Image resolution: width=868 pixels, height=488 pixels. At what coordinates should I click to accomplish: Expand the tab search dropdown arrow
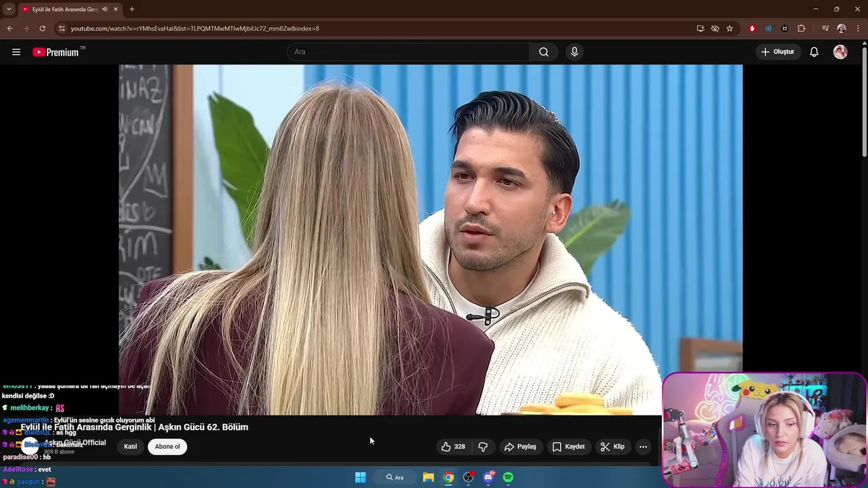pos(9,9)
